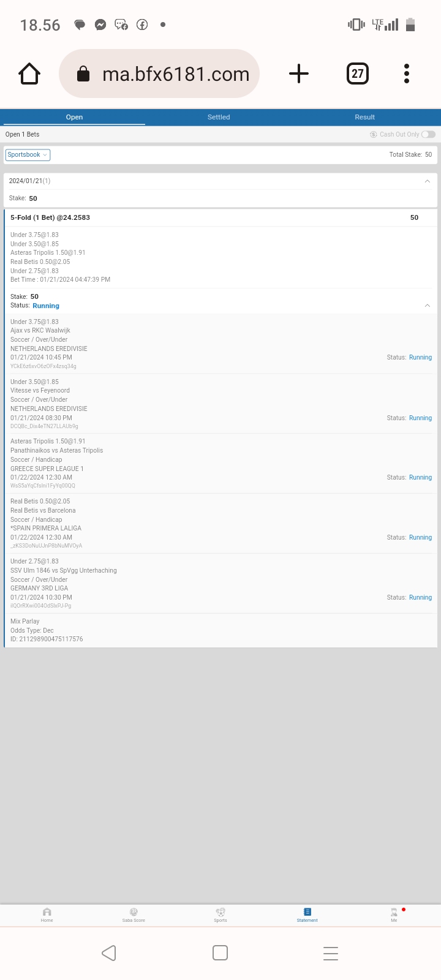Tap the Android recent apps square button
441x980 pixels.
[x=221, y=952]
